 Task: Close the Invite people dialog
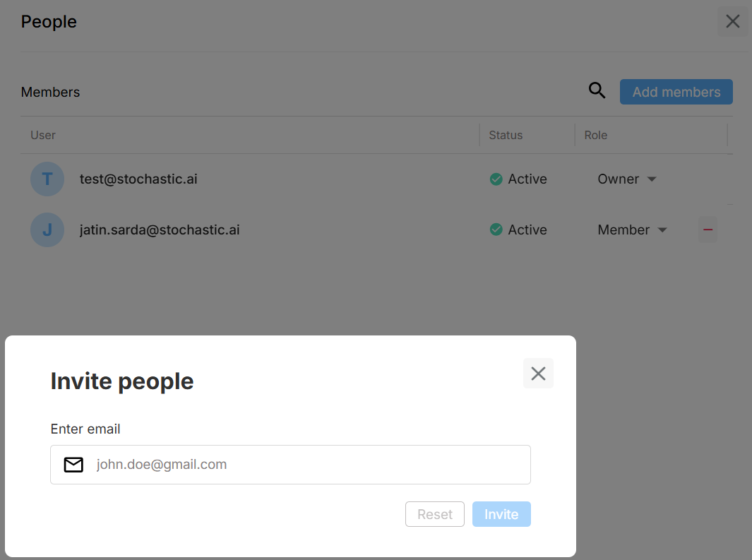coord(538,374)
